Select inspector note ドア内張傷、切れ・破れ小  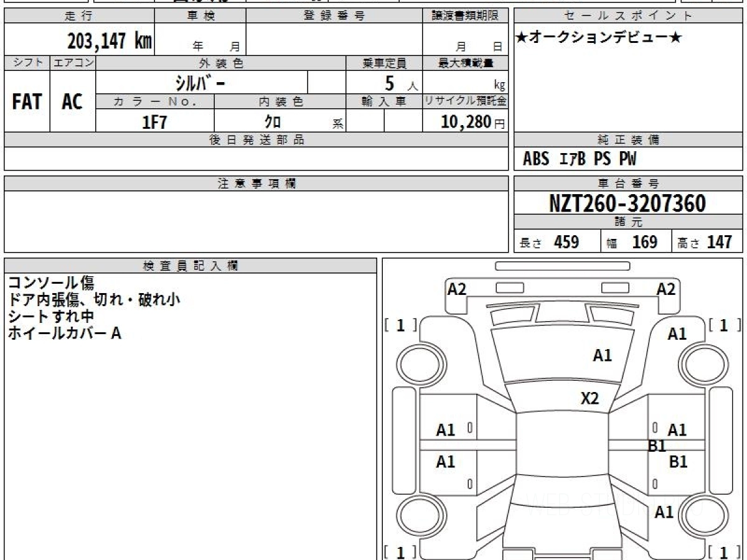coord(94,300)
